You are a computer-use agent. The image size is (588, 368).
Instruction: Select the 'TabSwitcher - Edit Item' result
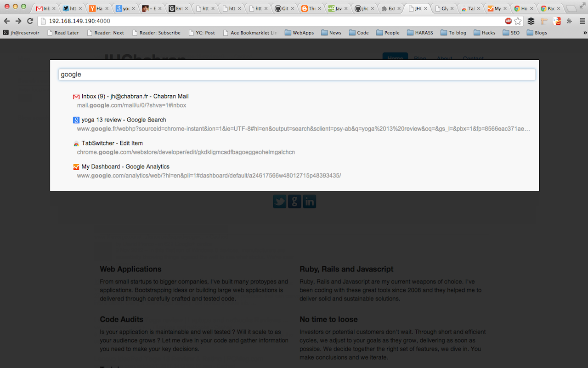[112, 144]
